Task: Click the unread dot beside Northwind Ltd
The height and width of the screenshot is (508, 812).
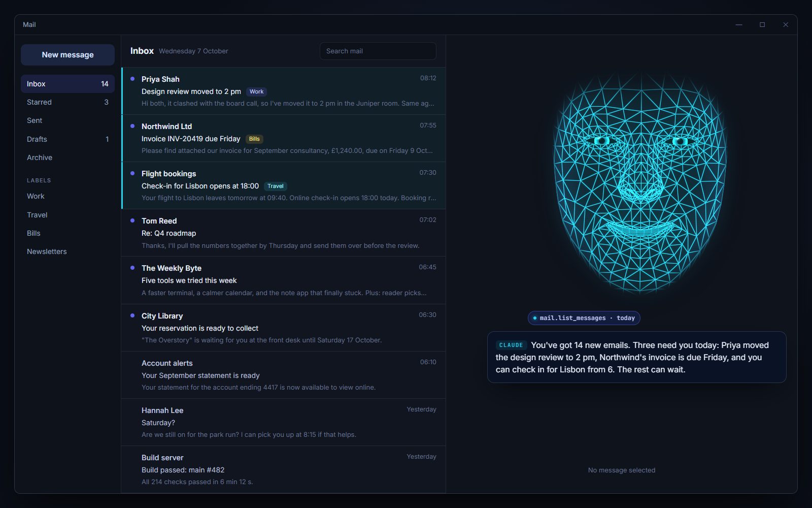Action: coord(132,126)
